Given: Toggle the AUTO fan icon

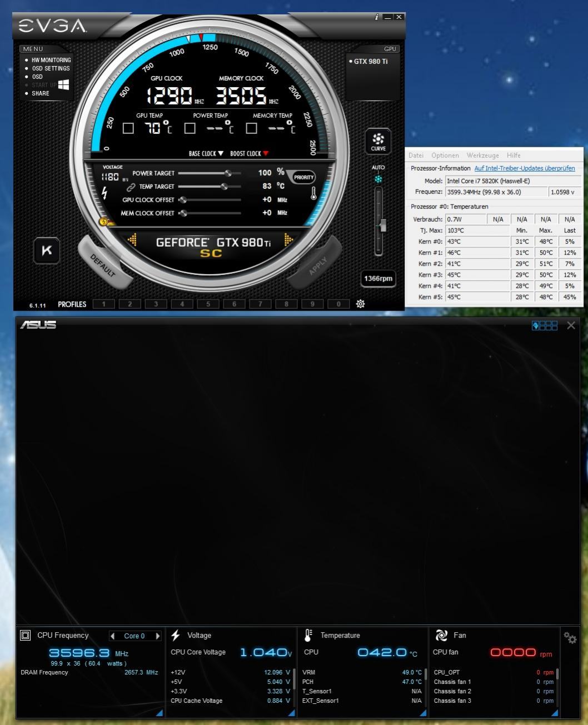Looking at the screenshot, I should 378,179.
